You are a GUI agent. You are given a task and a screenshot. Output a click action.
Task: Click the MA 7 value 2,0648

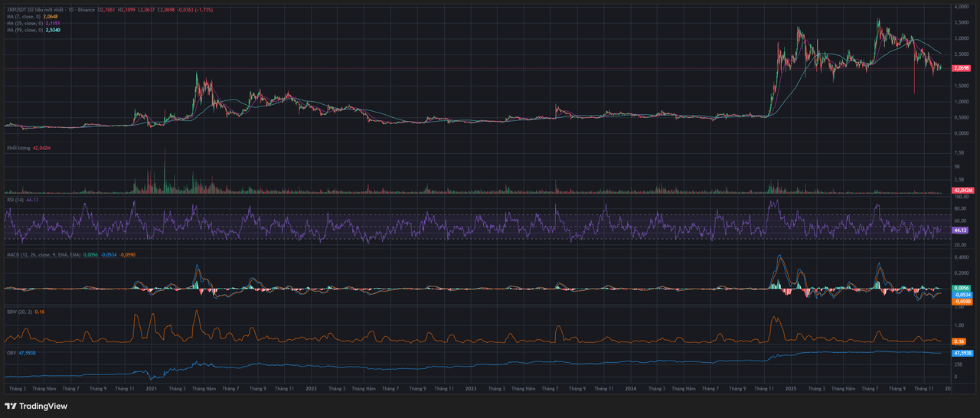(51, 16)
